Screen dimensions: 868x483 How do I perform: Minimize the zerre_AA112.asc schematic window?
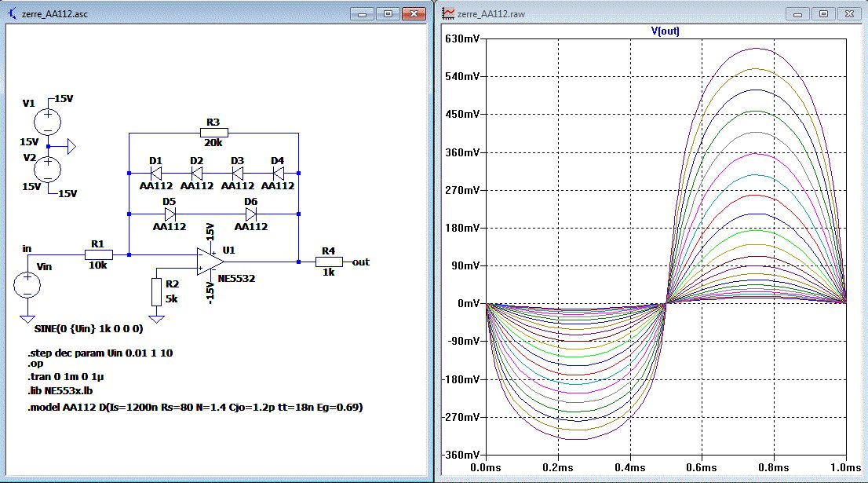tap(363, 14)
